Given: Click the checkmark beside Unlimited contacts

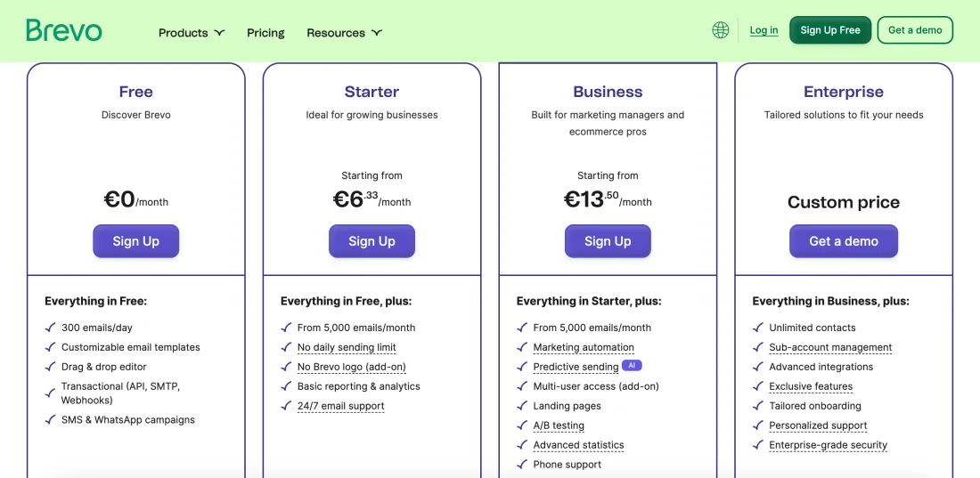Looking at the screenshot, I should (x=759, y=328).
